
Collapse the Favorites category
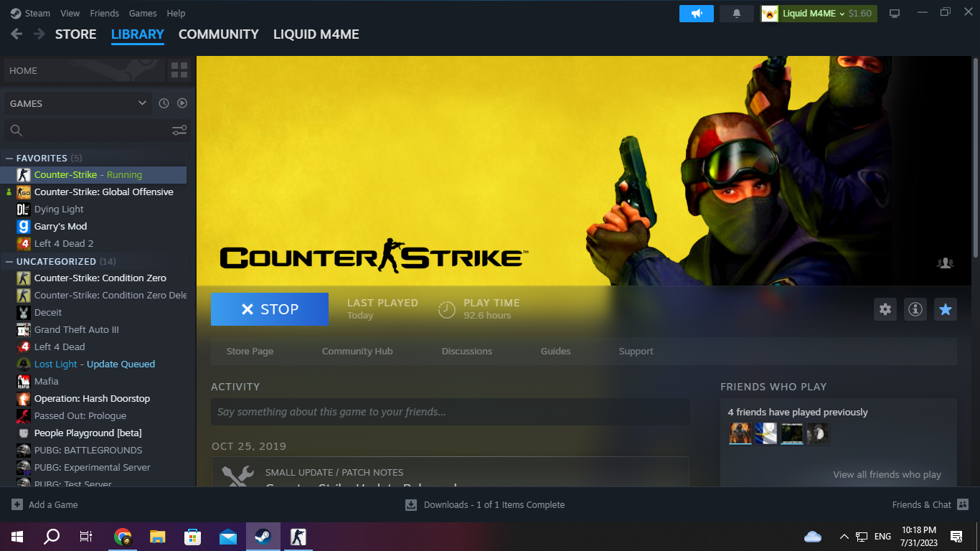[x=9, y=158]
